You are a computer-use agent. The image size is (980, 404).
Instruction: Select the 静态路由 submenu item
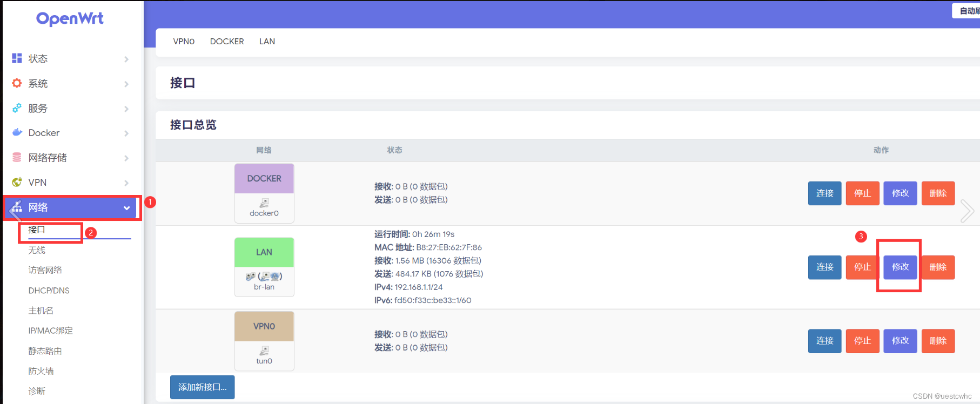coord(45,351)
